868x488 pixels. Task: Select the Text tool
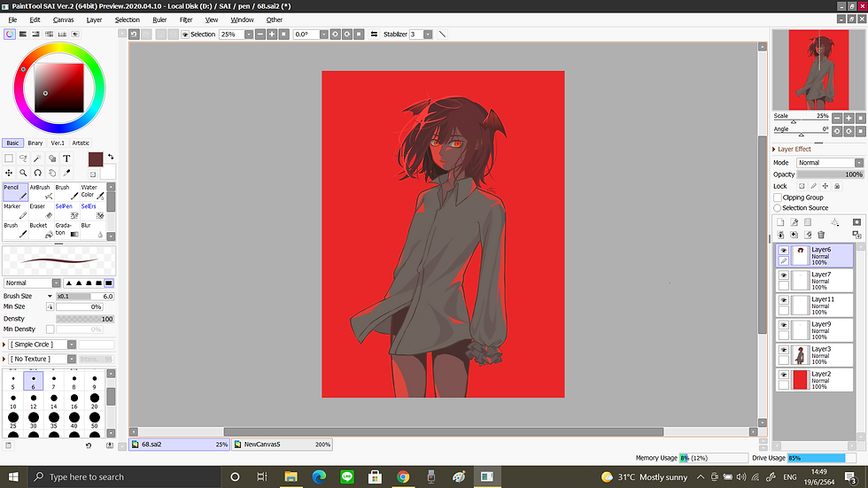pos(66,159)
